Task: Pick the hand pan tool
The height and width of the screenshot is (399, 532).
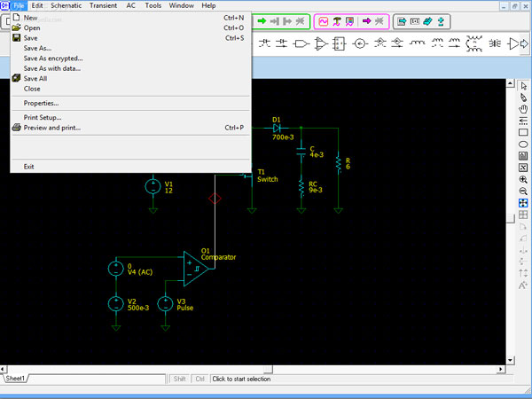Action: pos(523,109)
